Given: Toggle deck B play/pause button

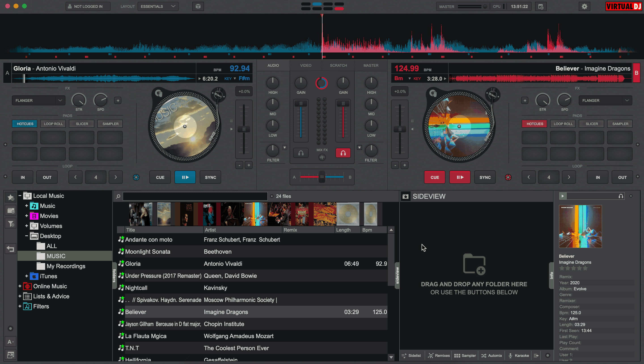Looking at the screenshot, I should point(460,177).
